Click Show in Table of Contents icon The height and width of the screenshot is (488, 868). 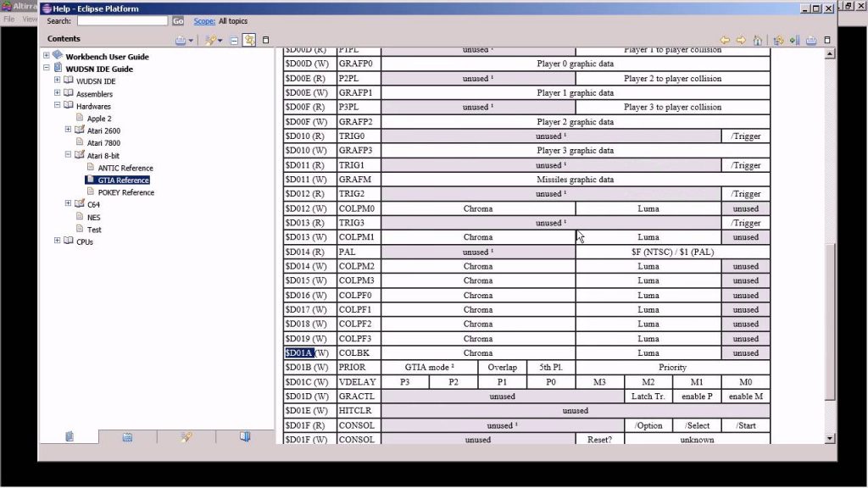click(778, 40)
